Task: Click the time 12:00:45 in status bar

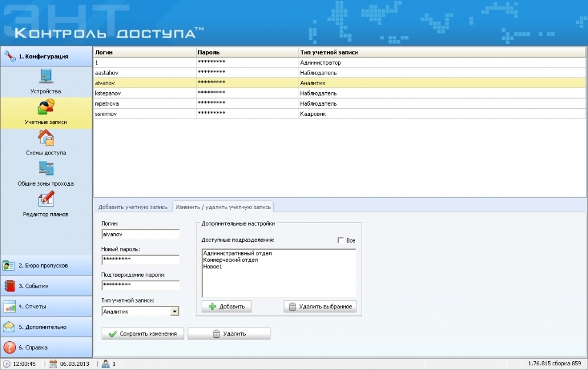Action: [x=24, y=364]
